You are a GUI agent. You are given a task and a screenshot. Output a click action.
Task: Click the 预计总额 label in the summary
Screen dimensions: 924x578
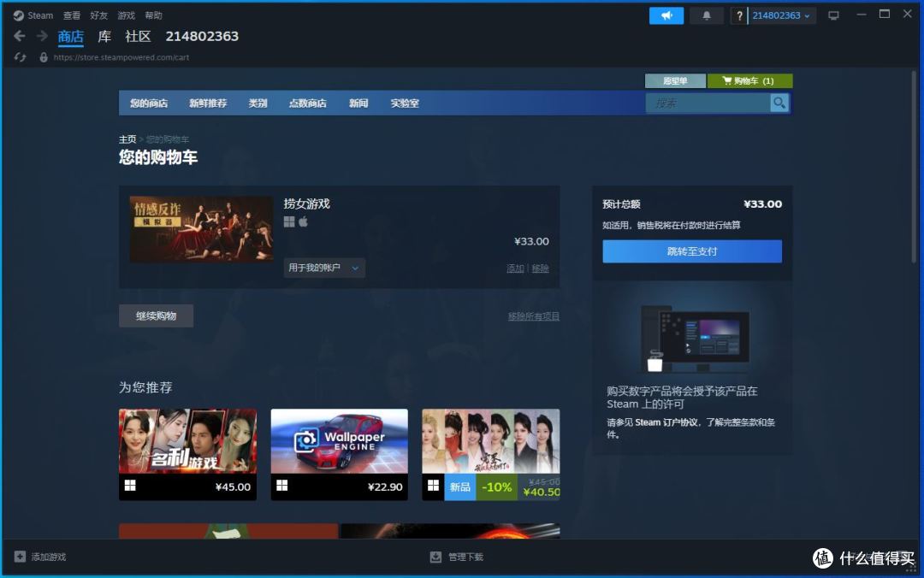(621, 203)
